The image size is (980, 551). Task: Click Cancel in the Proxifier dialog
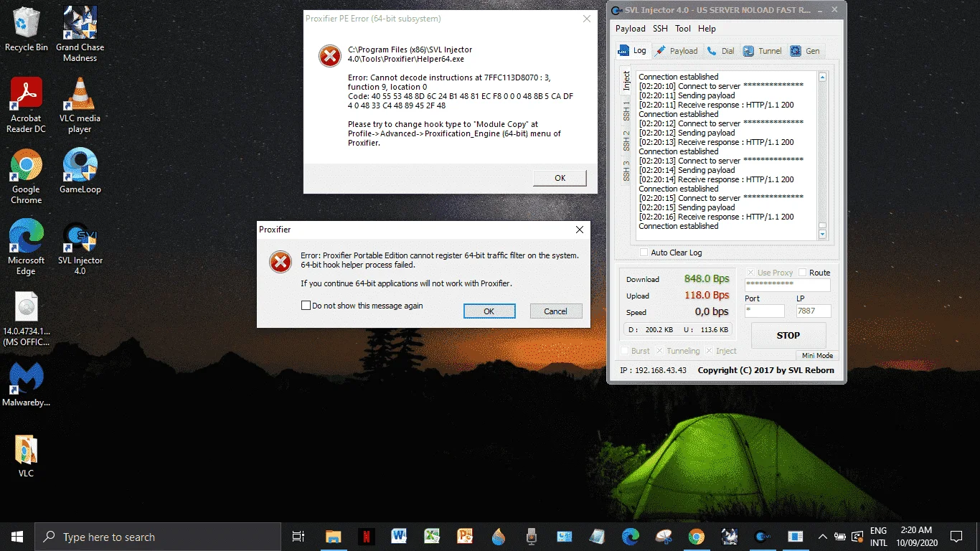click(x=556, y=311)
